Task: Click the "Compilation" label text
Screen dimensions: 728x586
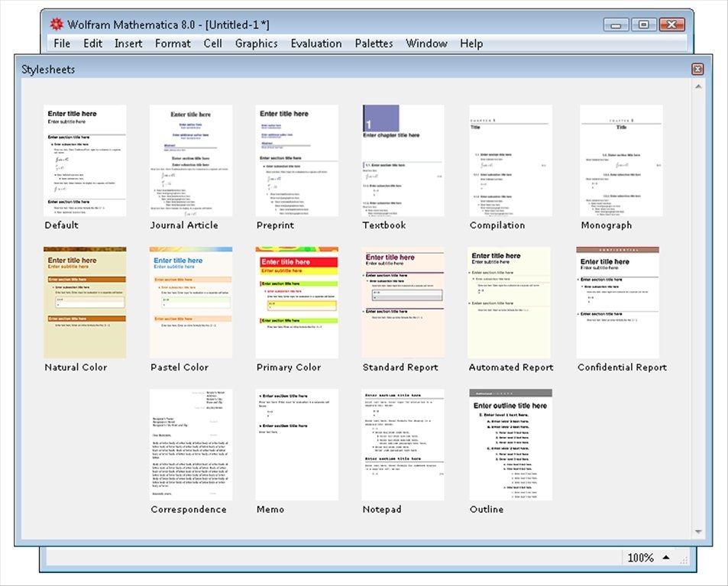Action: (x=497, y=225)
